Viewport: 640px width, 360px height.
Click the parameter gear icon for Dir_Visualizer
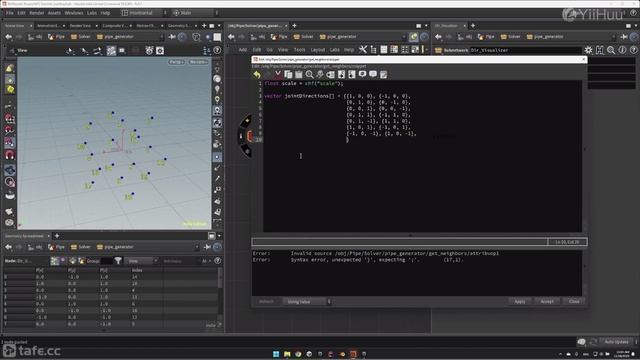tap(588, 50)
